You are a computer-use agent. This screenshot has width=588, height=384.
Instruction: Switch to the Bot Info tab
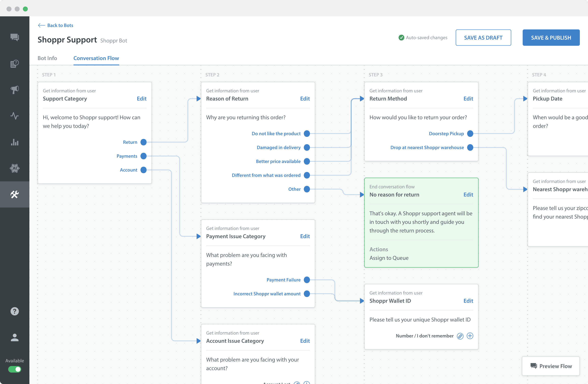click(47, 58)
